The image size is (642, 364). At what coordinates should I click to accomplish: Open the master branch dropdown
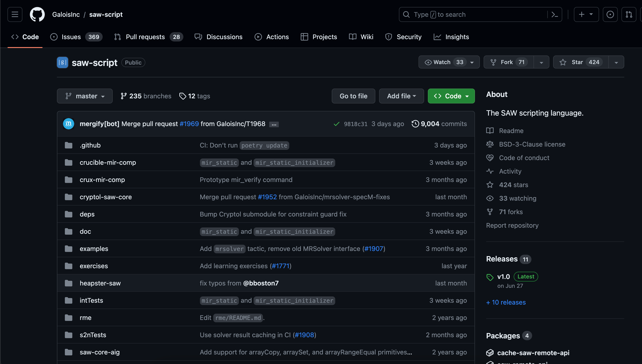pos(85,96)
